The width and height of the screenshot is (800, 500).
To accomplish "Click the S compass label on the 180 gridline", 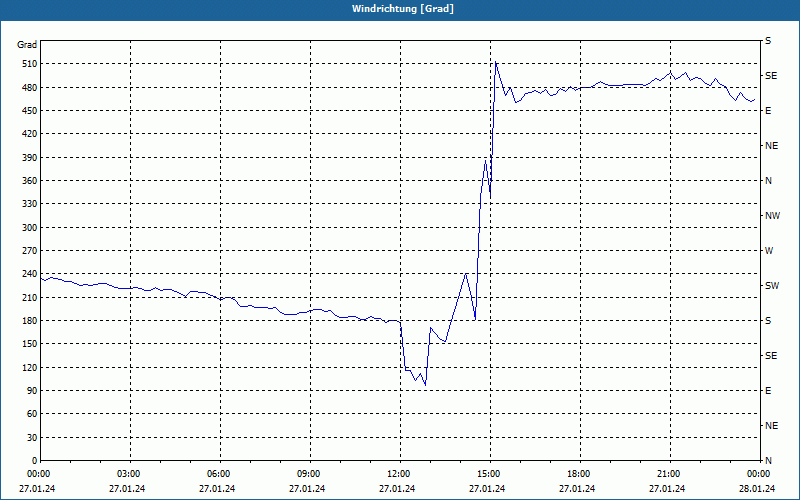I will 768,321.
